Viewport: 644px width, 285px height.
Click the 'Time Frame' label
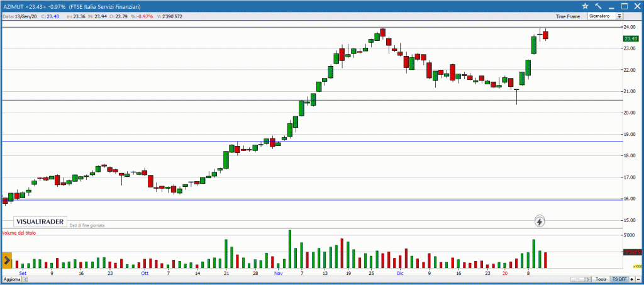pos(568,16)
